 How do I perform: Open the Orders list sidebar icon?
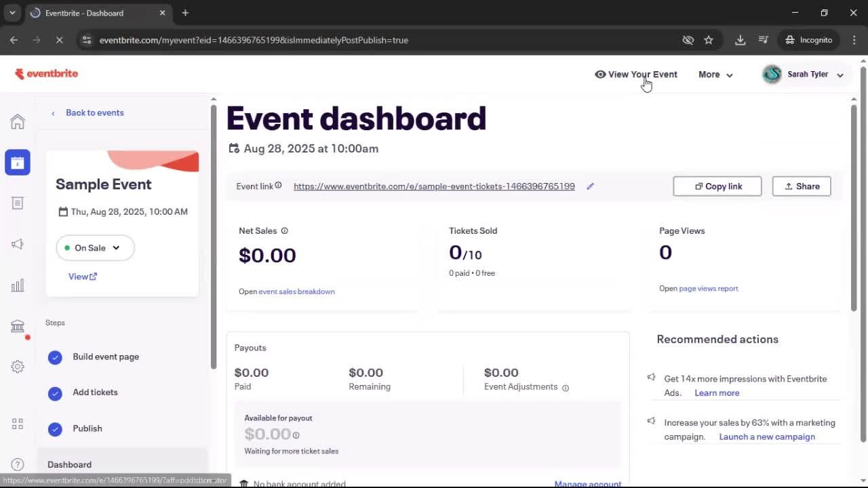[18, 203]
